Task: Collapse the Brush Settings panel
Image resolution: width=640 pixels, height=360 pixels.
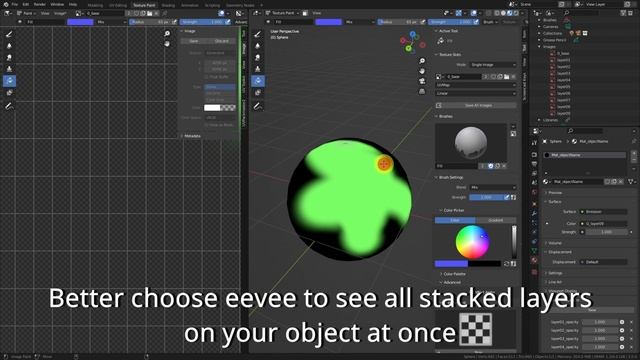Action: (x=449, y=178)
